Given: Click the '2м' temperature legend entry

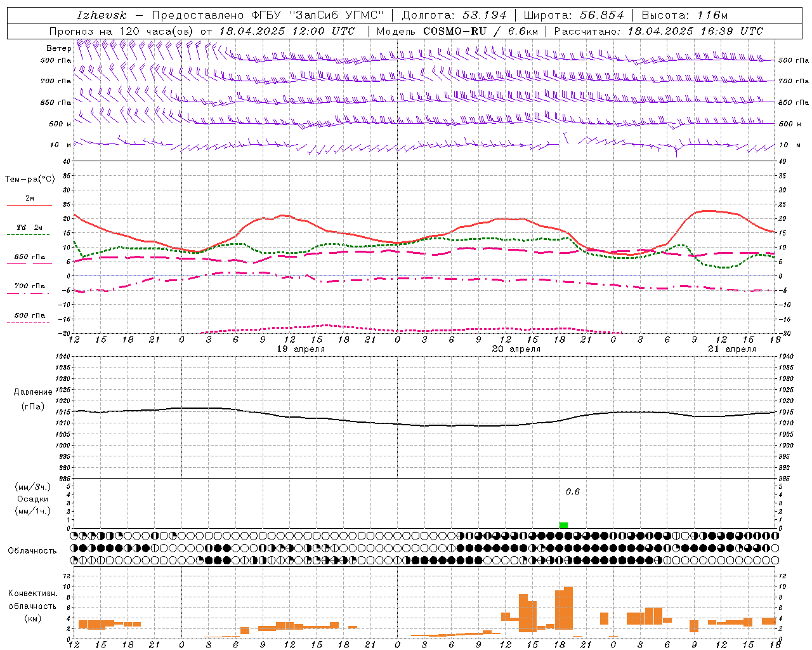Looking at the screenshot, I should point(30,198).
